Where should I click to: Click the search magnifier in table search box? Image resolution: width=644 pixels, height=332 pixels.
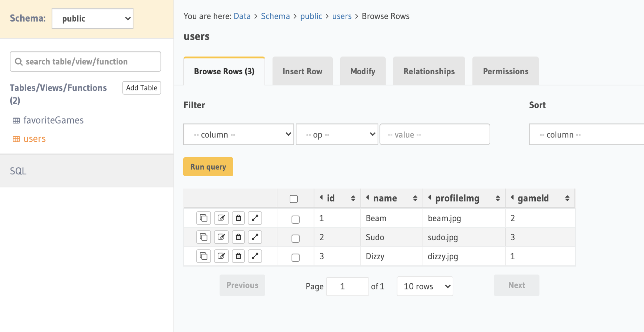pyautogui.click(x=19, y=61)
